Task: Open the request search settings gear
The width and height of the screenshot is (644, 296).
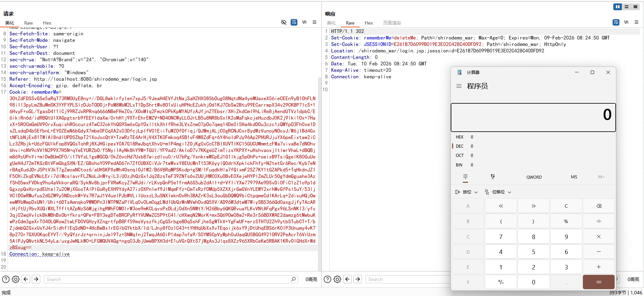Action: 16,279
